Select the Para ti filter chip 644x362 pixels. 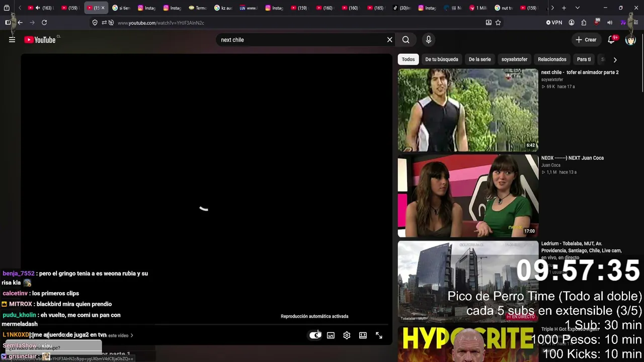click(584, 59)
